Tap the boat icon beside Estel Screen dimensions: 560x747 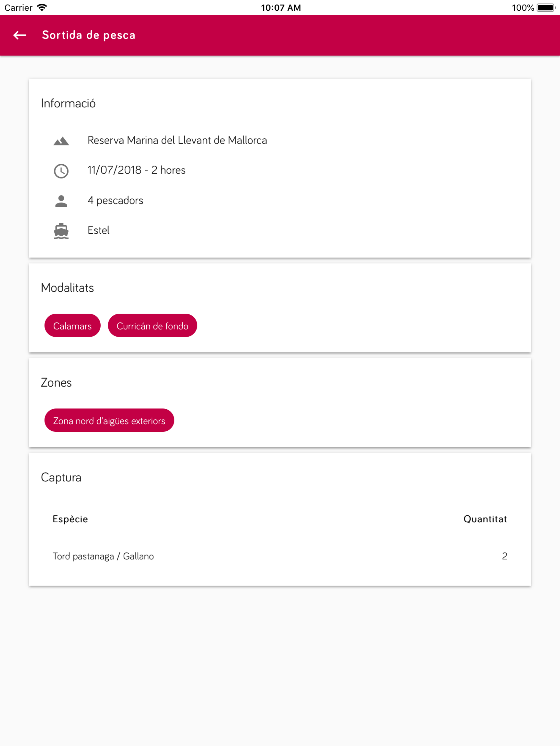(x=61, y=231)
